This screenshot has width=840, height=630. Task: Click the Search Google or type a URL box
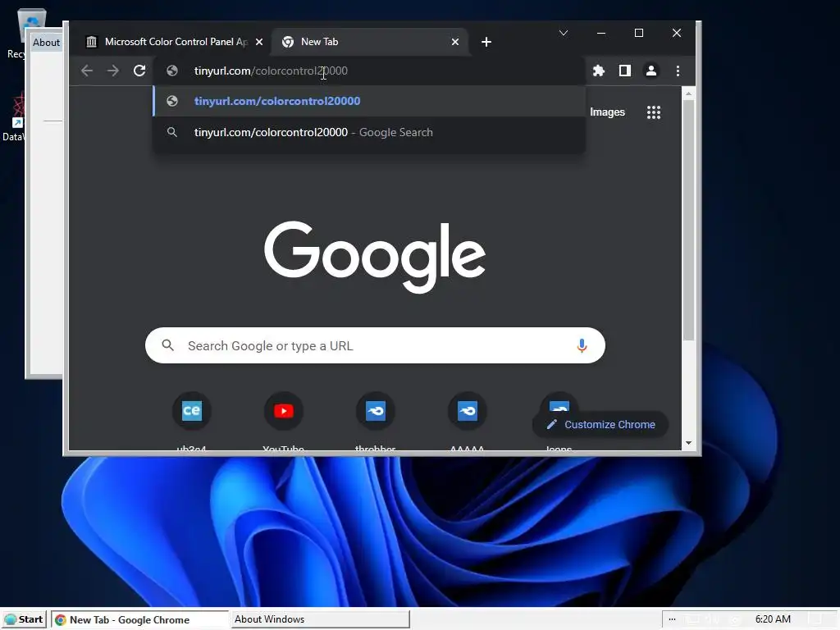click(375, 345)
